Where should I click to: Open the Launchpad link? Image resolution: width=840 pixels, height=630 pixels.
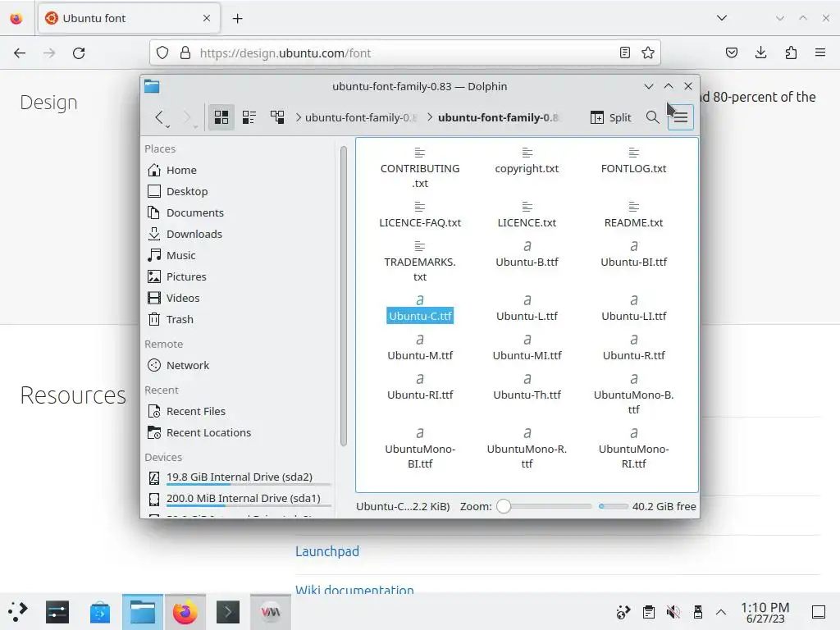(x=327, y=551)
